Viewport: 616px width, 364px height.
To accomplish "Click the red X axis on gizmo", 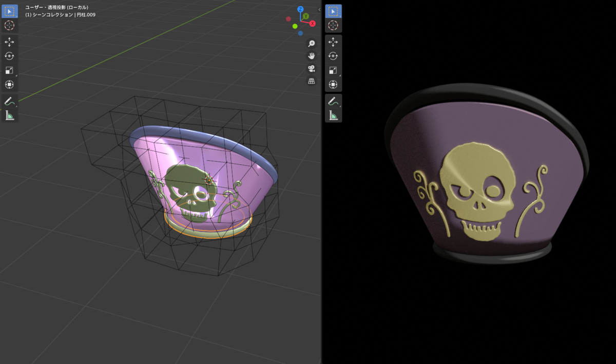I will click(312, 24).
